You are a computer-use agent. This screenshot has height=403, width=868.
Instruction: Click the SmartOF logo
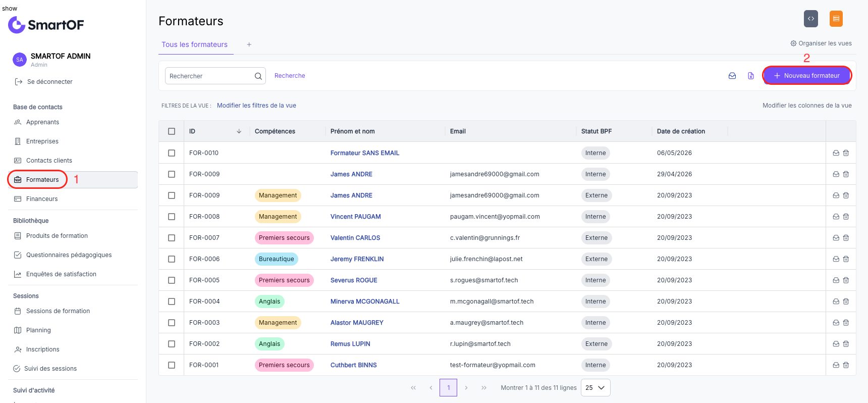point(46,25)
